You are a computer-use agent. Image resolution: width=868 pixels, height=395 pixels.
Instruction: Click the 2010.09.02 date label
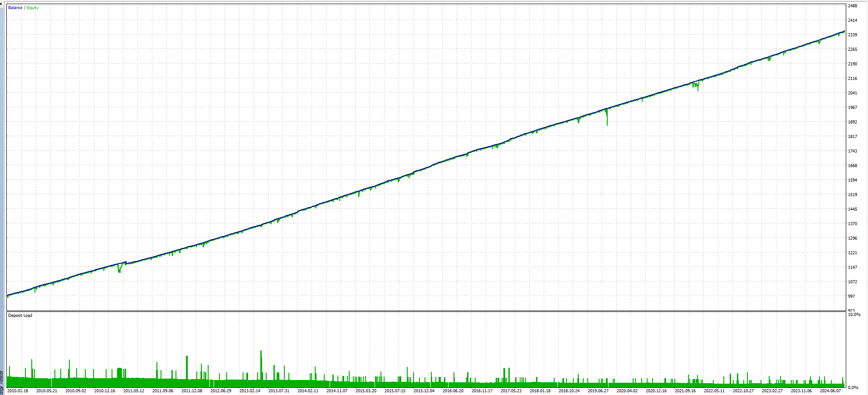[x=76, y=391]
